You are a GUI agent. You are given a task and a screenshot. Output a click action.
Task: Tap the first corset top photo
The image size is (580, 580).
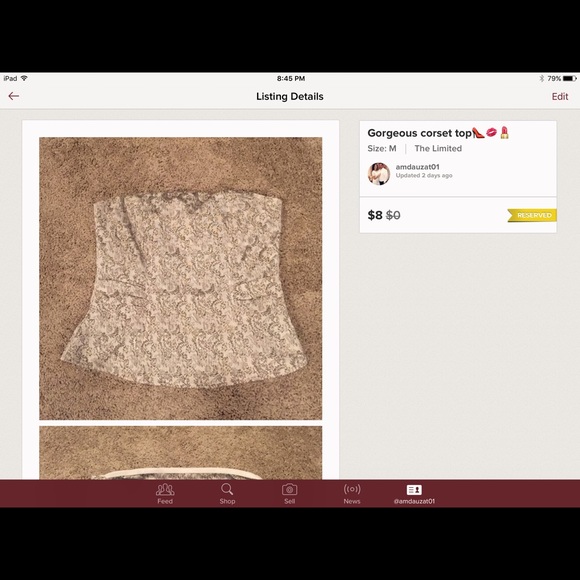pyautogui.click(x=181, y=279)
